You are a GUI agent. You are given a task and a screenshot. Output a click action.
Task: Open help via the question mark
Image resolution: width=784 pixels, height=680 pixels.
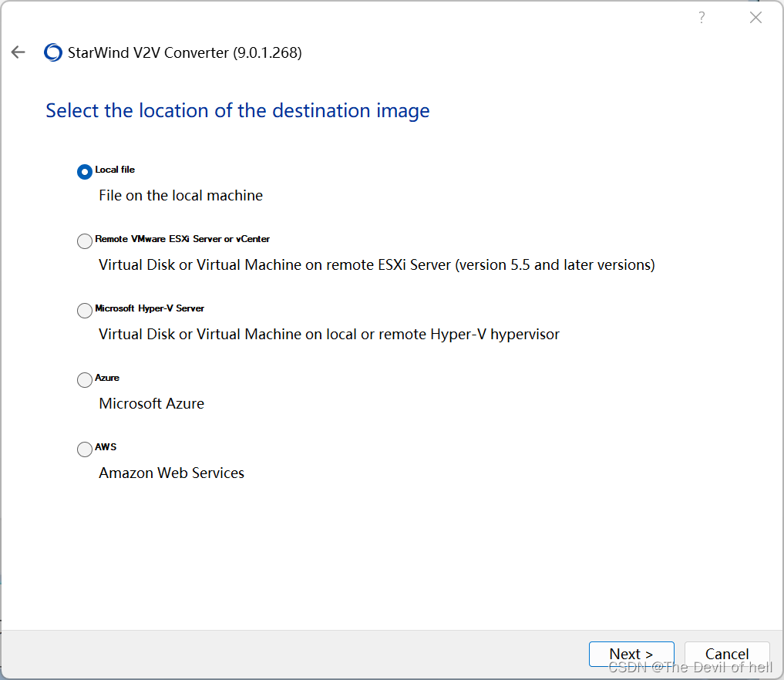coord(702,18)
